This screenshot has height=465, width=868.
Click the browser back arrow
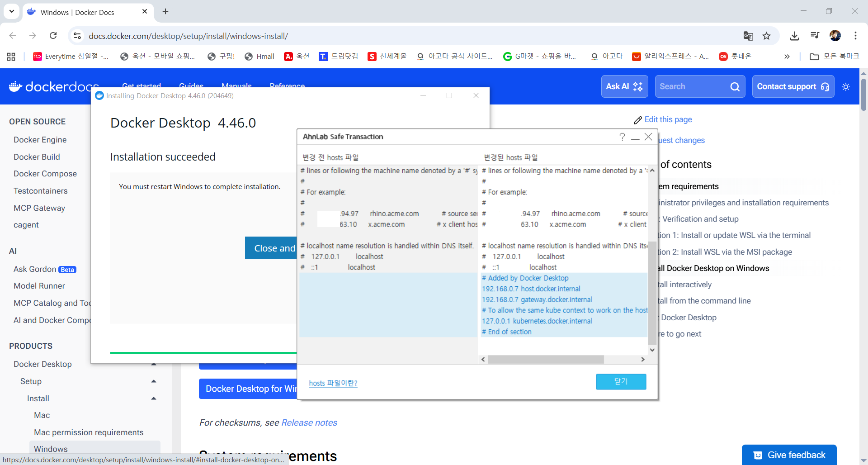pyautogui.click(x=13, y=36)
